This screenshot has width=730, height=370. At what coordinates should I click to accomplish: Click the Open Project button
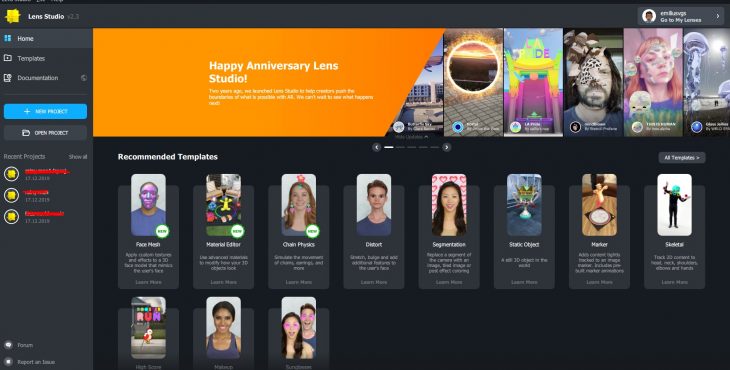click(45, 133)
